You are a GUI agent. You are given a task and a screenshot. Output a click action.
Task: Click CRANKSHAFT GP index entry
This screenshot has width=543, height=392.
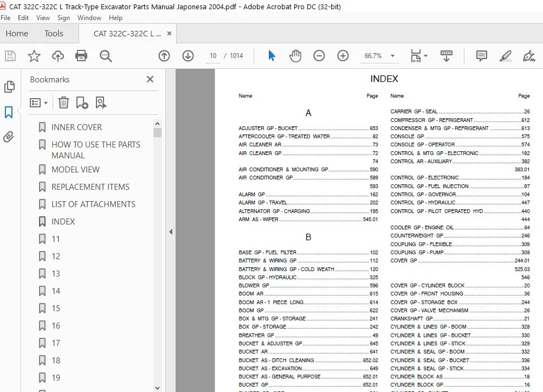point(460,318)
